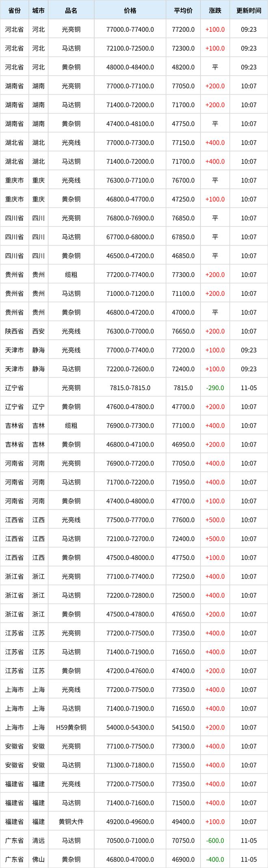
Task: Click the price range 49200.0-49600.0
Action: coord(130,822)
